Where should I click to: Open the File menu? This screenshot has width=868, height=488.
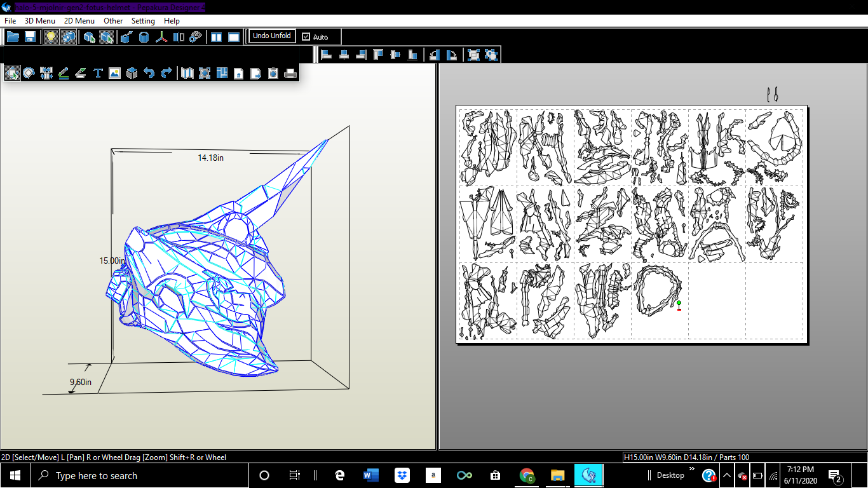click(x=10, y=21)
